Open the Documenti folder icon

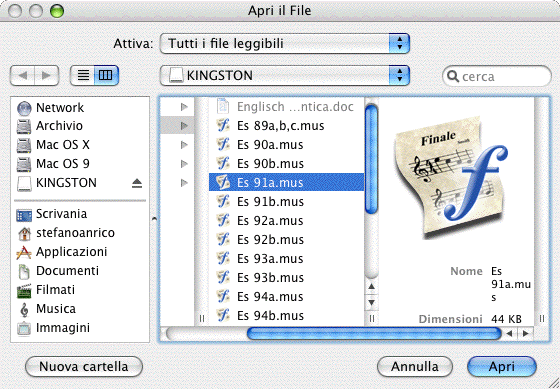pos(24,271)
